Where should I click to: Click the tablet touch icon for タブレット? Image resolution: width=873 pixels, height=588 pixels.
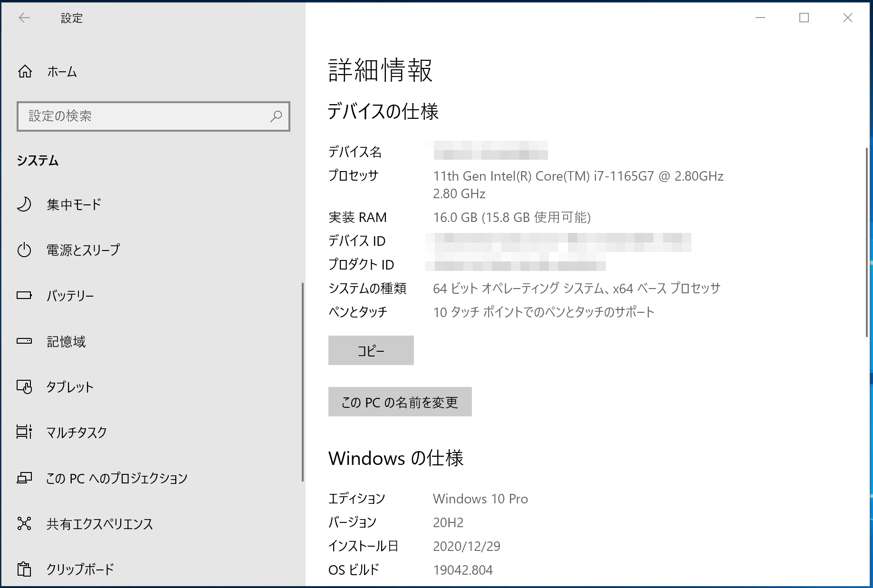24,386
